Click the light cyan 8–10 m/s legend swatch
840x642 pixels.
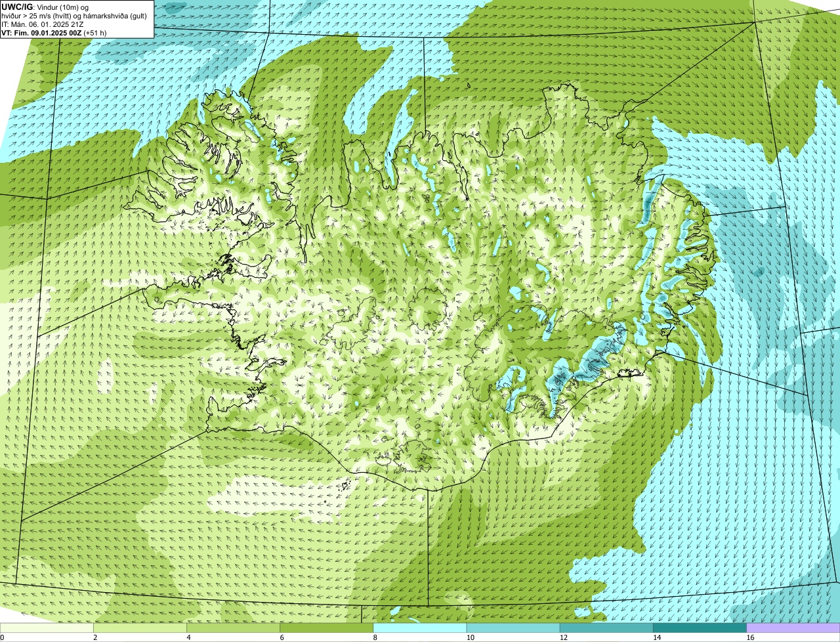pos(420,628)
